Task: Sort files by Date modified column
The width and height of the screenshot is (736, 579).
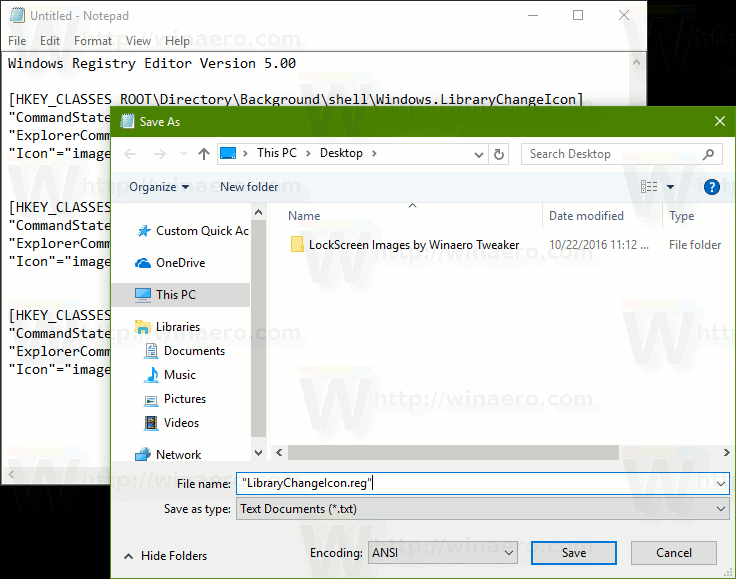Action: [x=586, y=216]
